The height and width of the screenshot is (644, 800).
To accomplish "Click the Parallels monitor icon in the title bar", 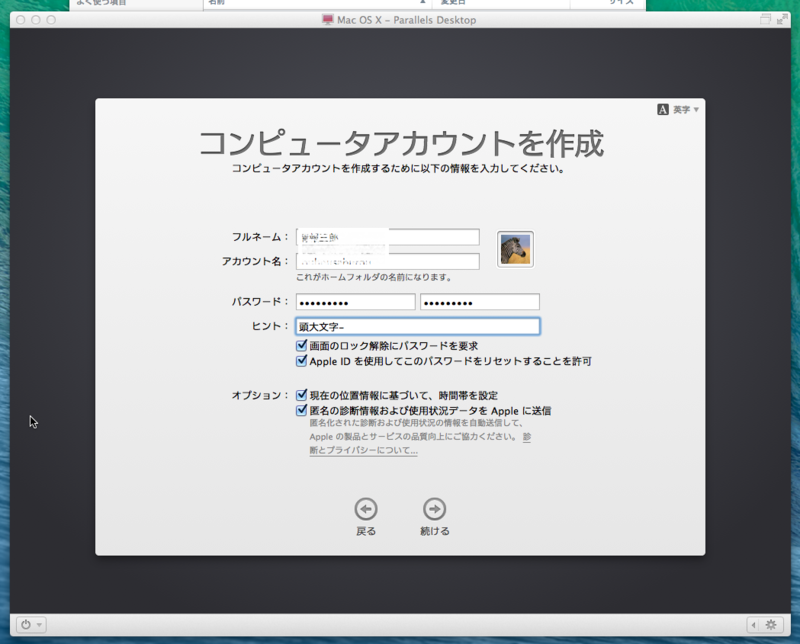I will [326, 17].
